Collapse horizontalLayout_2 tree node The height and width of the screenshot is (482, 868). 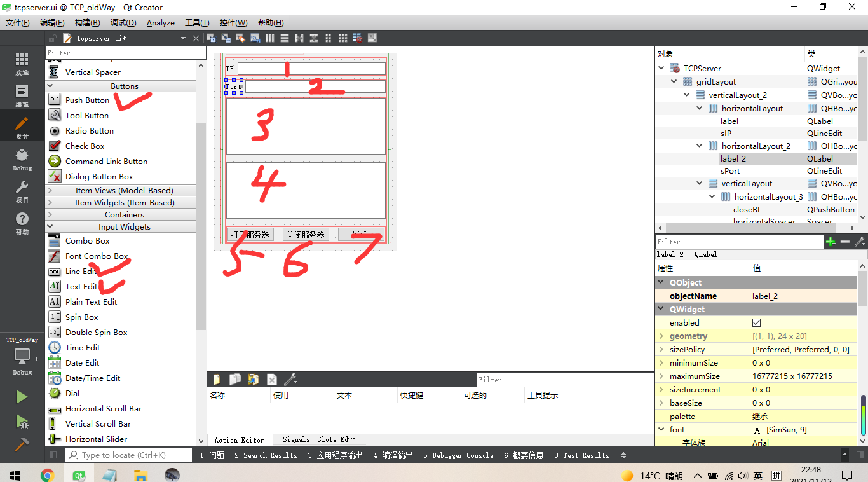click(700, 146)
